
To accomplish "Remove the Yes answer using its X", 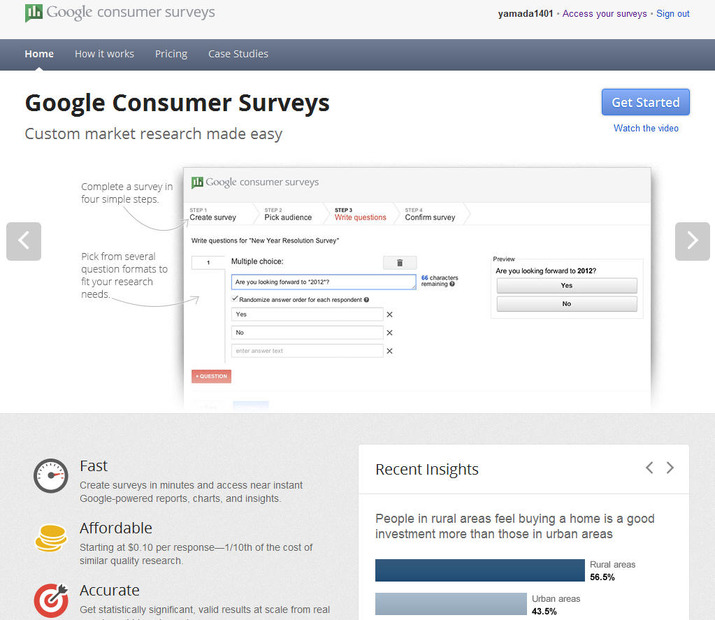I will point(389,315).
